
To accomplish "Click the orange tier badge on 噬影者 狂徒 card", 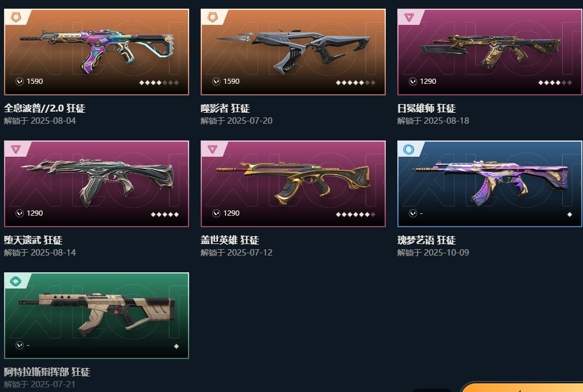I will pyautogui.click(x=212, y=17).
